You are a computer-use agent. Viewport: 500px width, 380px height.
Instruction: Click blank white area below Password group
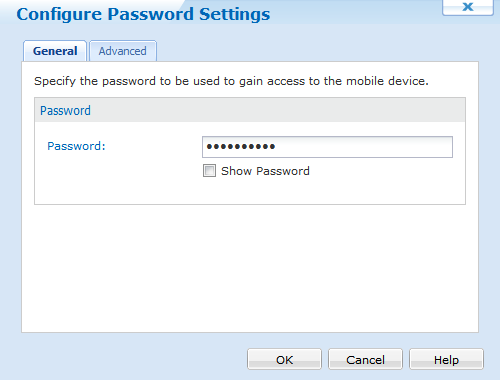pyautogui.click(x=250, y=268)
